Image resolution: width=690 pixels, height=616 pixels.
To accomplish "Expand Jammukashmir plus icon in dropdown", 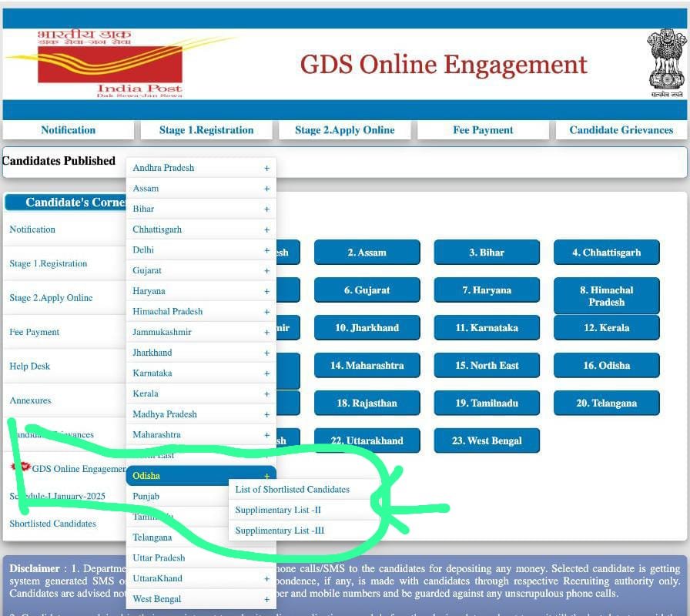I will click(x=266, y=332).
